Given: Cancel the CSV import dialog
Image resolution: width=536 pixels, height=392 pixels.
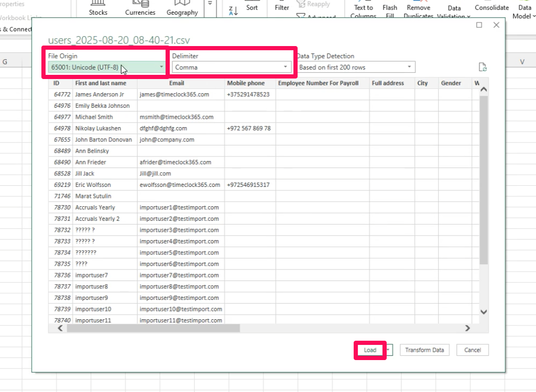Looking at the screenshot, I should (472, 350).
